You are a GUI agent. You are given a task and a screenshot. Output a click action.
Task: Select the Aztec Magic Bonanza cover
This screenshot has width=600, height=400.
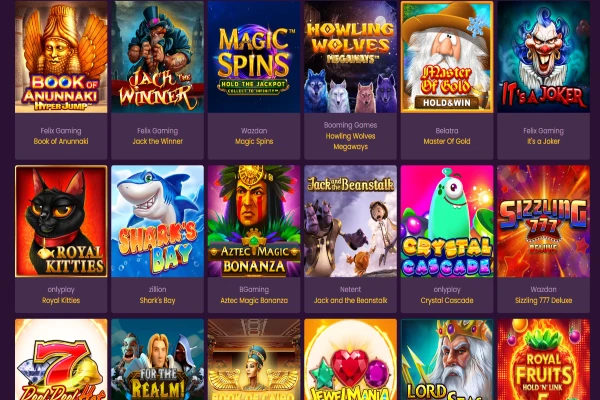254,221
